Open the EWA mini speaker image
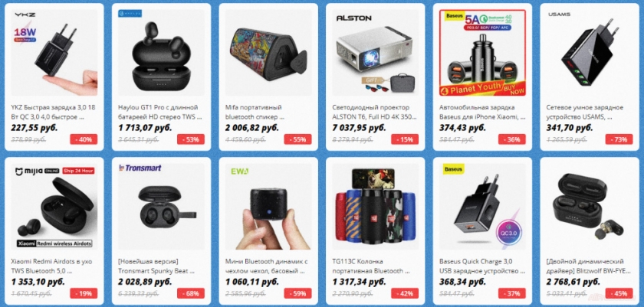The image size is (644, 307). 268,207
